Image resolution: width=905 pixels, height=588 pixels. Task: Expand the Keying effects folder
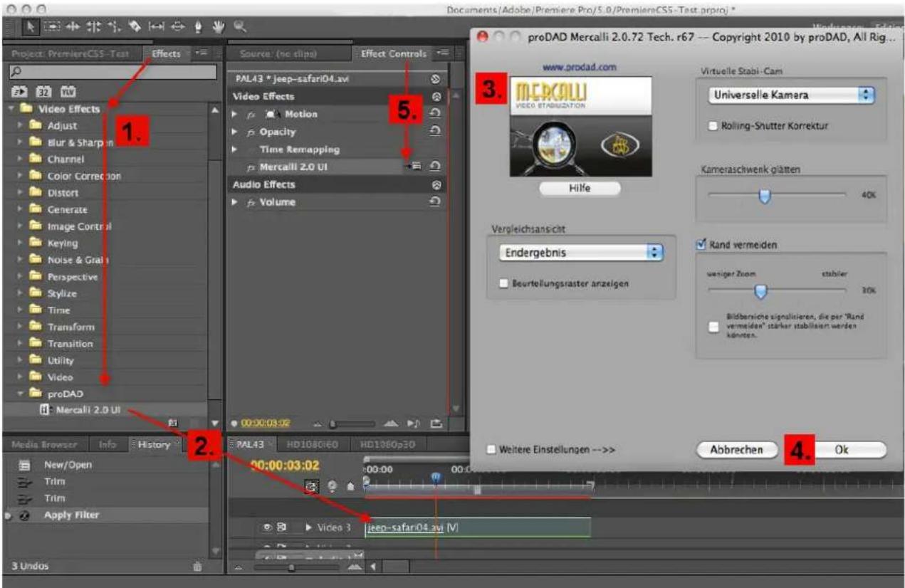click(21, 243)
